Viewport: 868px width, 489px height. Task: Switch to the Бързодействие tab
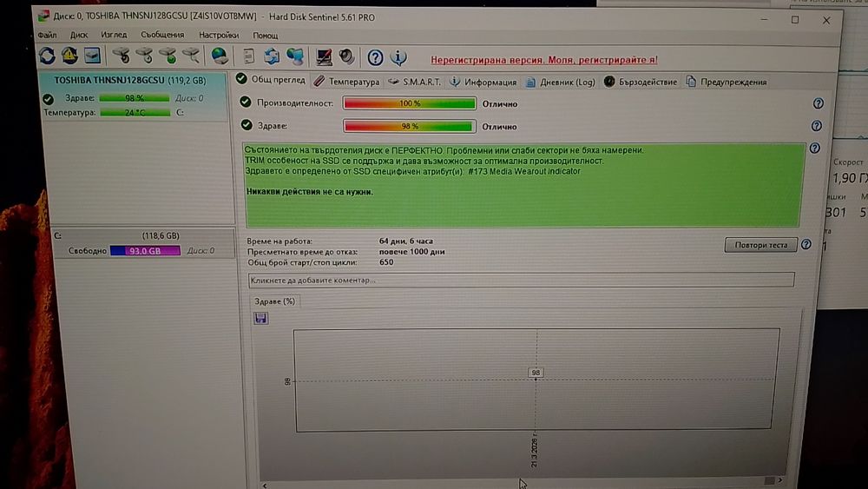[641, 82]
